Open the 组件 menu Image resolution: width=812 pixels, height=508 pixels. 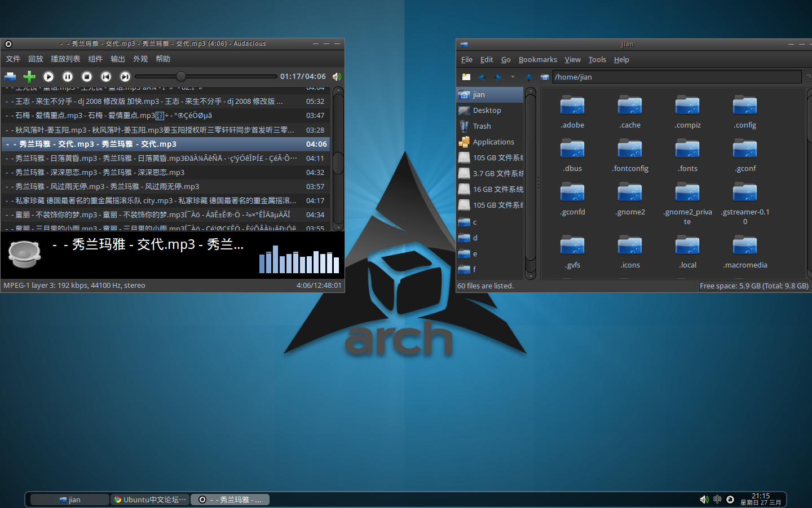[x=95, y=59]
